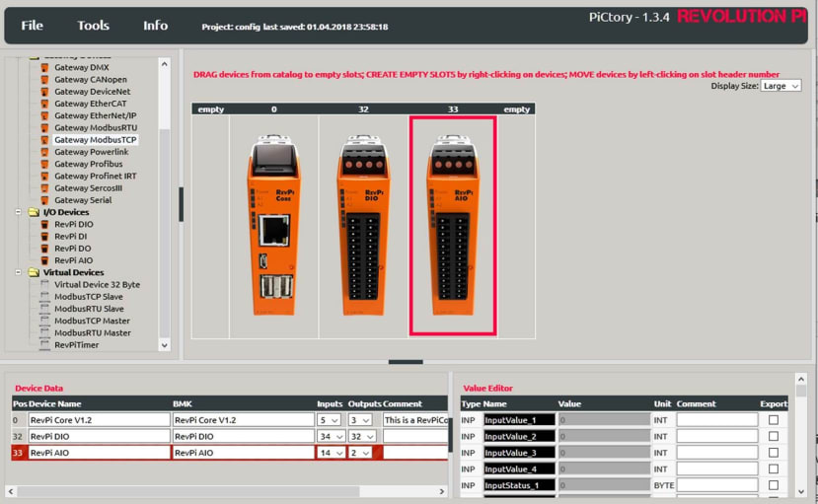Edit the InputValue_1 comment field
This screenshot has width=818, height=504.
716,420
